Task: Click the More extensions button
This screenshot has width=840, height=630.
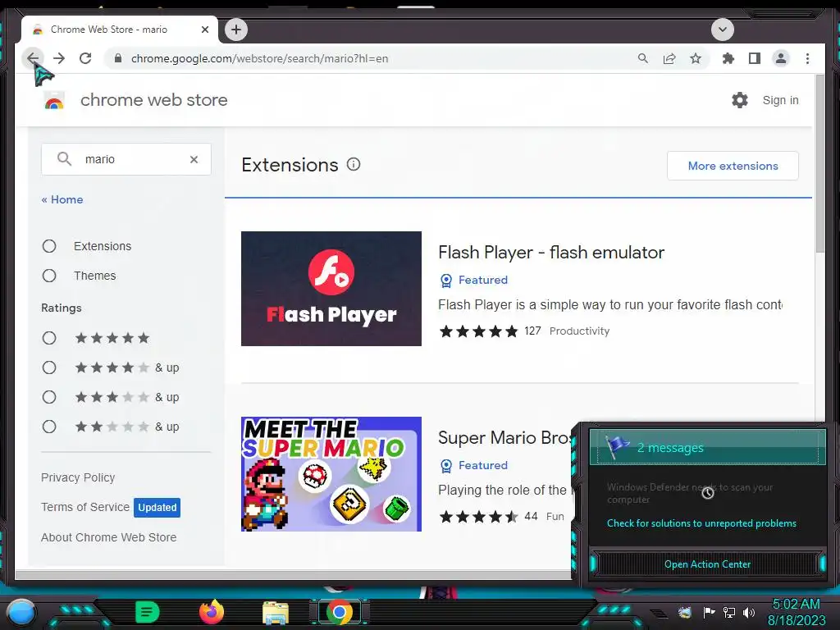Action: [x=733, y=166]
